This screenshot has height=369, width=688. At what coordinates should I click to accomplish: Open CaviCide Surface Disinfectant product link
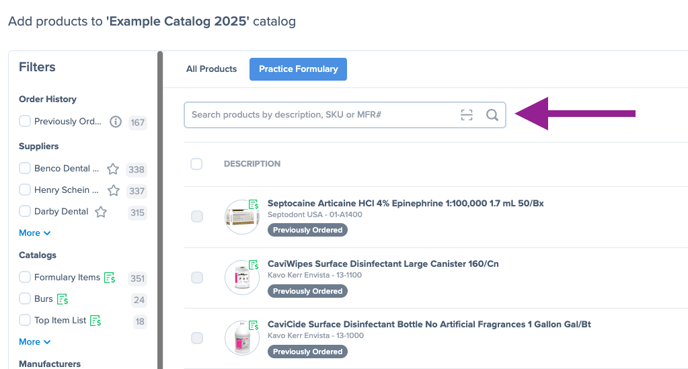coord(429,324)
